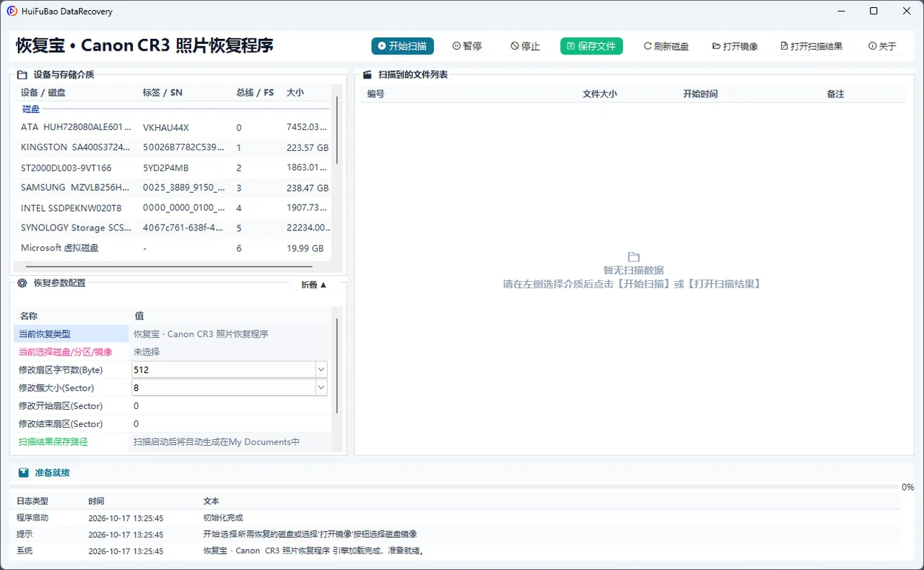Click the 时间 log column header
Screen dimensions: 924x570
[96, 501]
